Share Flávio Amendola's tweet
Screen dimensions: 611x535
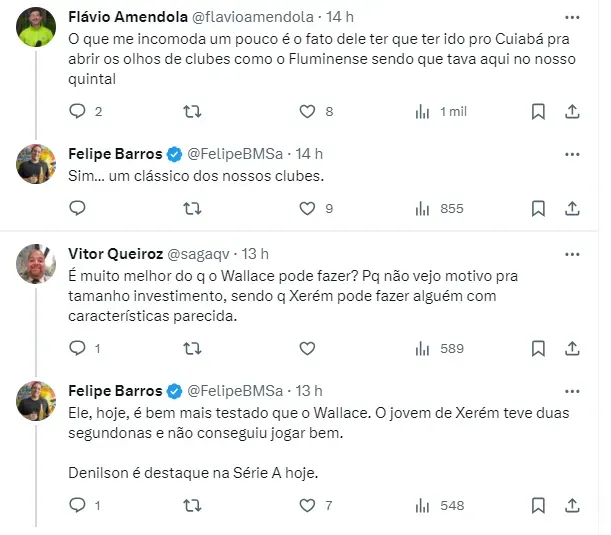pyautogui.click(x=572, y=112)
